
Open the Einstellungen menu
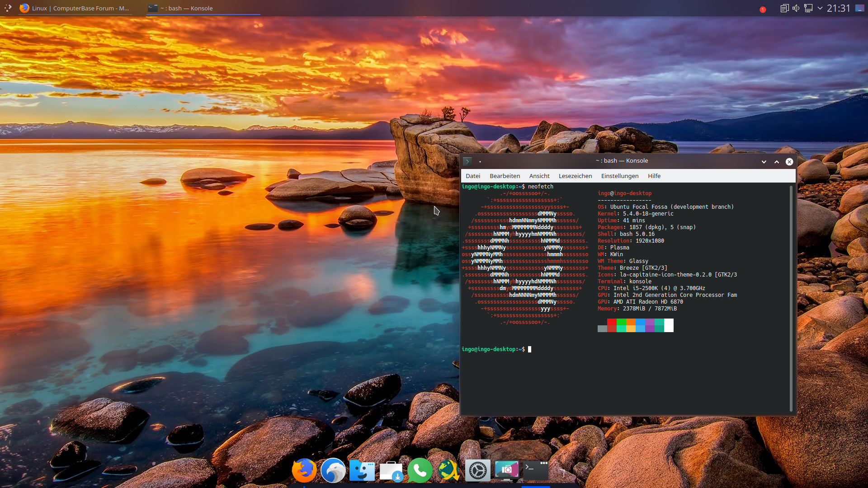pyautogui.click(x=619, y=176)
